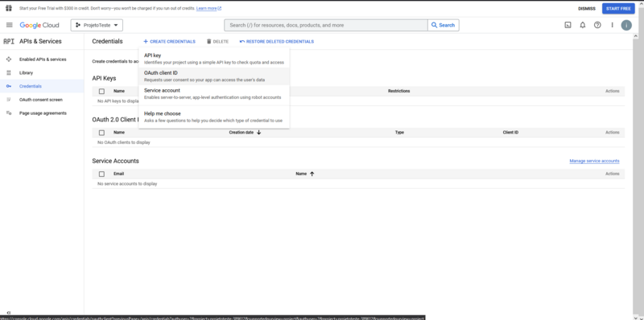This screenshot has height=320, width=644.
Task: Follow the Learn more link
Action: click(208, 8)
